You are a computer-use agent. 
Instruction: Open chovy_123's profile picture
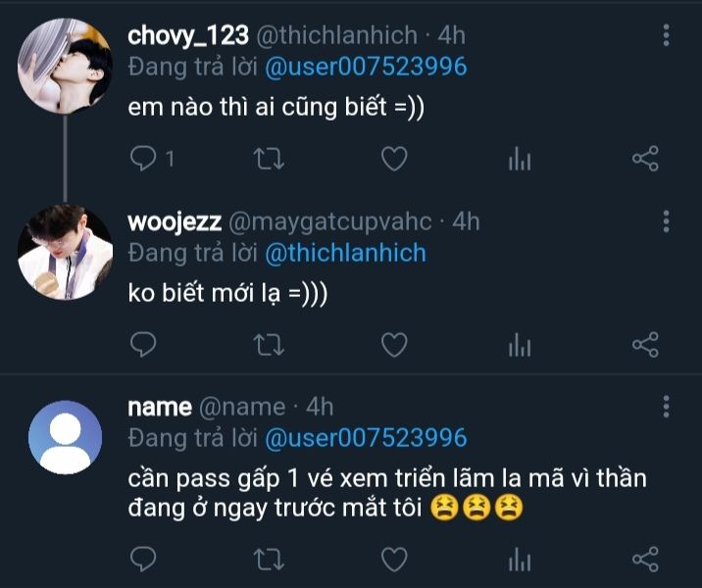66,66
